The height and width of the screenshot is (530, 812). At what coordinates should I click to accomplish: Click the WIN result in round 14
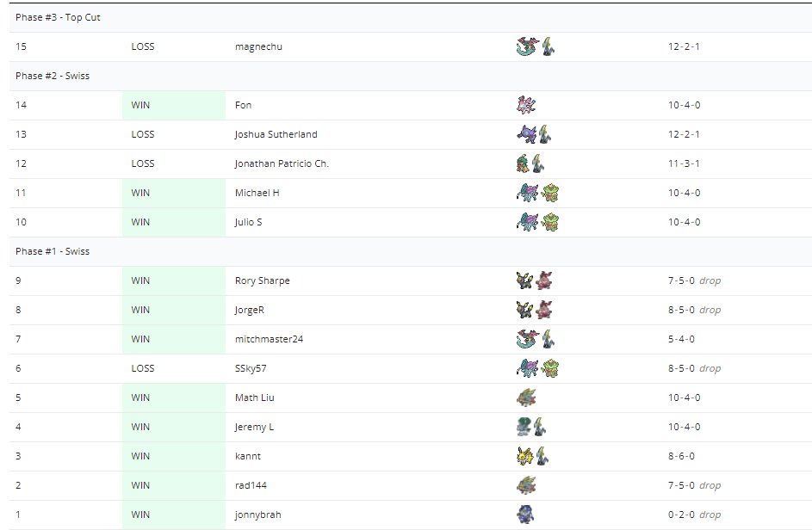(140, 105)
